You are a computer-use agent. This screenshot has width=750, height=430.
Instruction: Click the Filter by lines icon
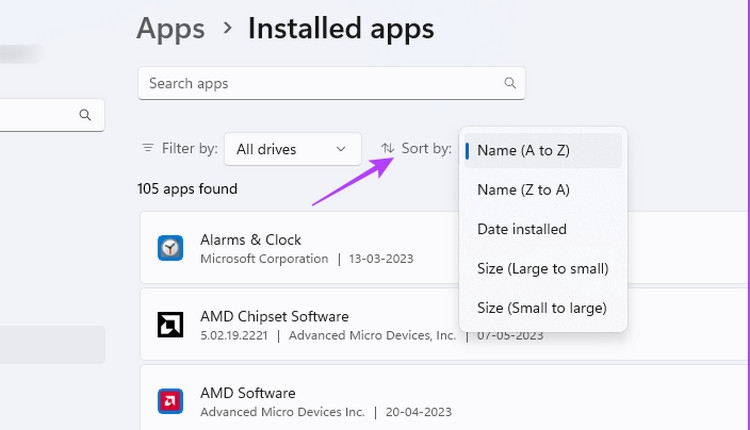[x=148, y=148]
